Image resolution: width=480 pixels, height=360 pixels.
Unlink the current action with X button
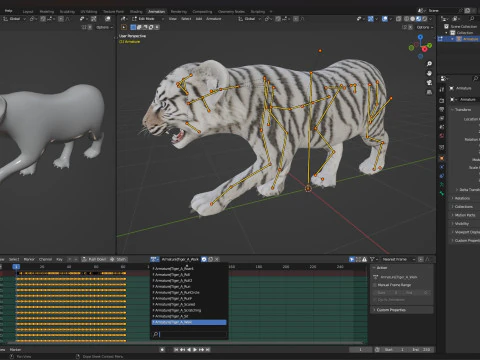point(217,259)
